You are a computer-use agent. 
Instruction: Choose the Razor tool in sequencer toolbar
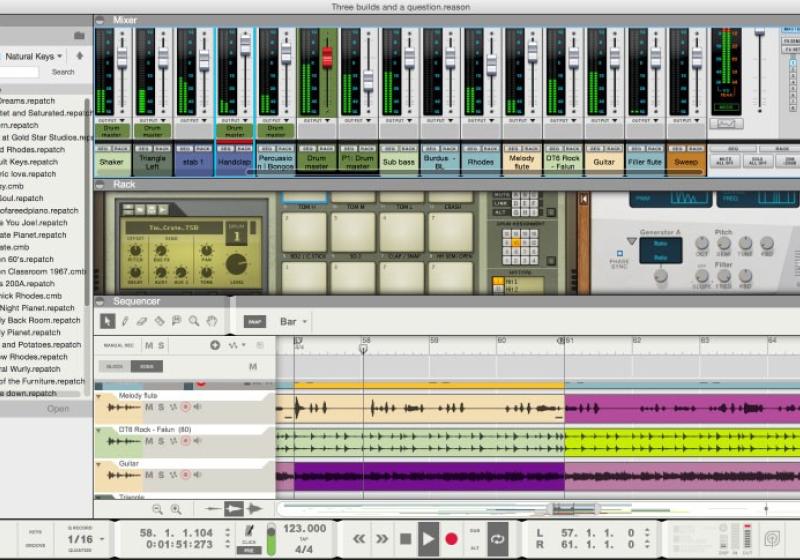pyautogui.click(x=158, y=321)
